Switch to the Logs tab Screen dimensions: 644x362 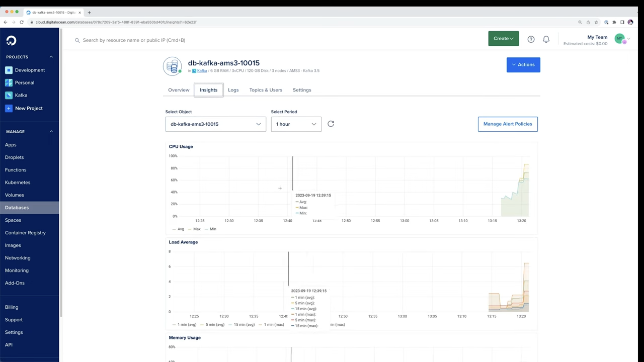coord(233,90)
